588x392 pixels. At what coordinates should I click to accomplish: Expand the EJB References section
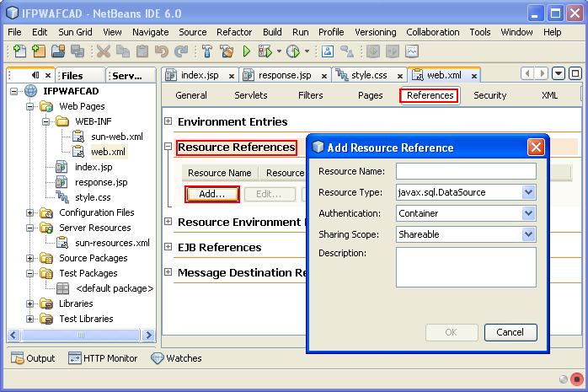tap(168, 247)
